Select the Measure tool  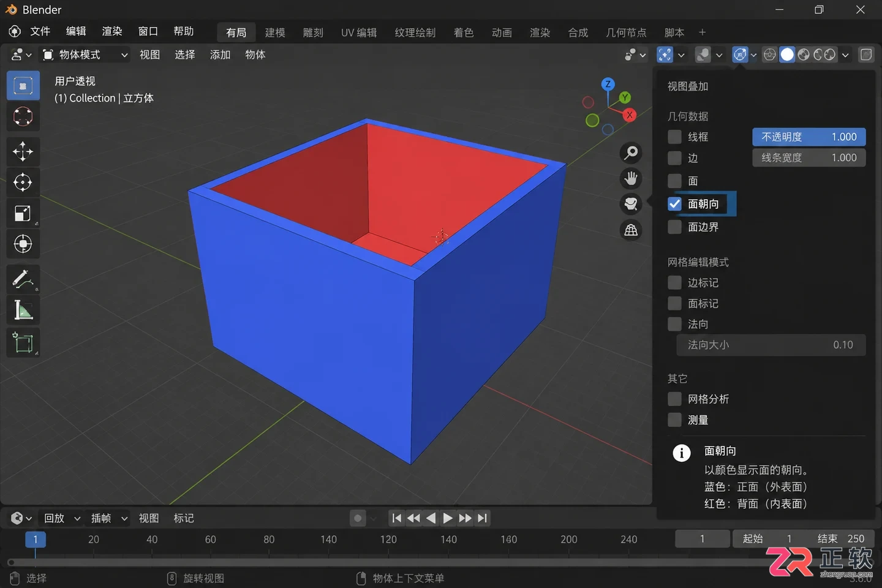[x=23, y=311]
